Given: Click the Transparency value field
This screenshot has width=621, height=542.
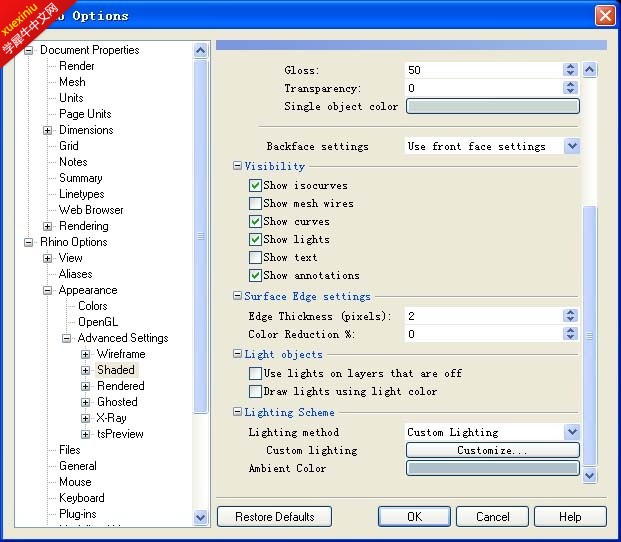Looking at the screenshot, I should tap(484, 88).
